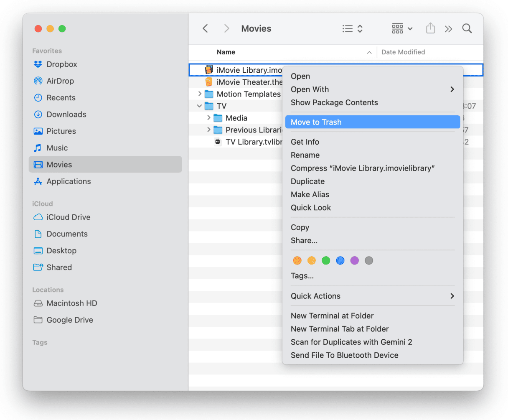Apply the purple color tag
Image resolution: width=508 pixels, height=420 pixels.
coord(354,261)
